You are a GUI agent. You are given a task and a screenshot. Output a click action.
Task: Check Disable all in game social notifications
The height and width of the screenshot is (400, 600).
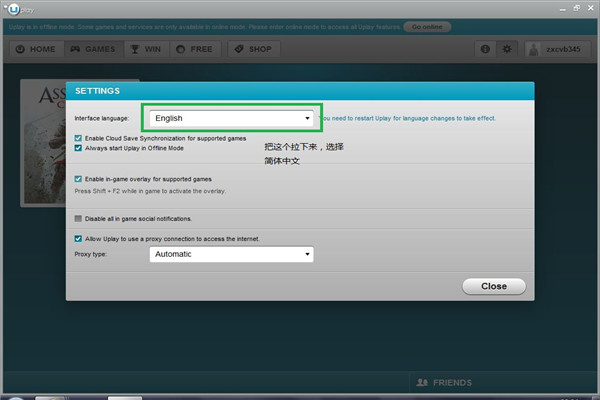pos(78,219)
